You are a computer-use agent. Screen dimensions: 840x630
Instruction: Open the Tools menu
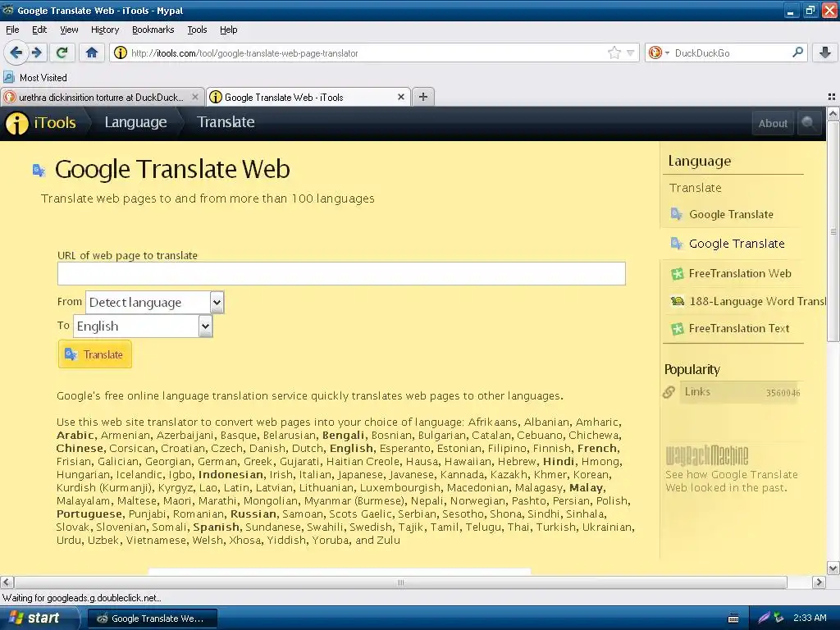(197, 30)
